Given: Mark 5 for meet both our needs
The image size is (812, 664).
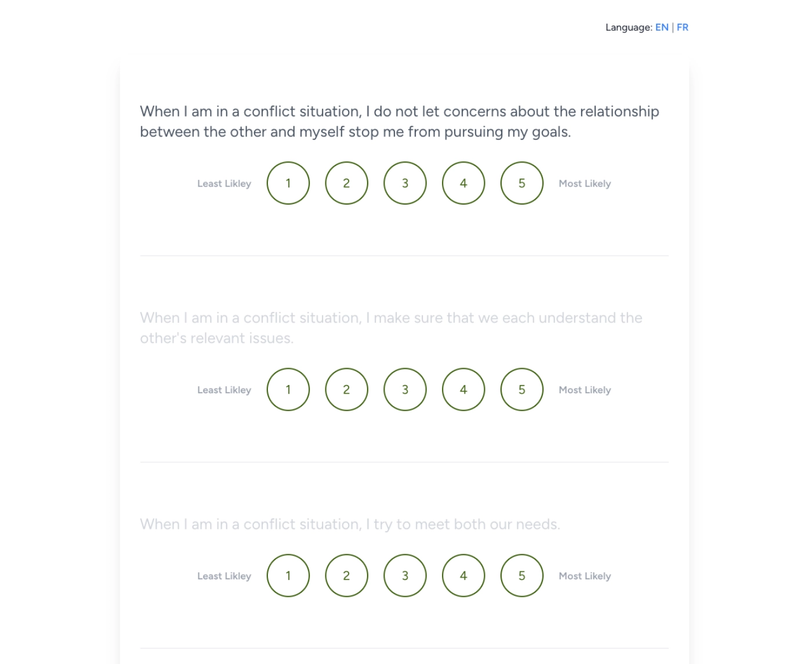Looking at the screenshot, I should (x=522, y=576).
